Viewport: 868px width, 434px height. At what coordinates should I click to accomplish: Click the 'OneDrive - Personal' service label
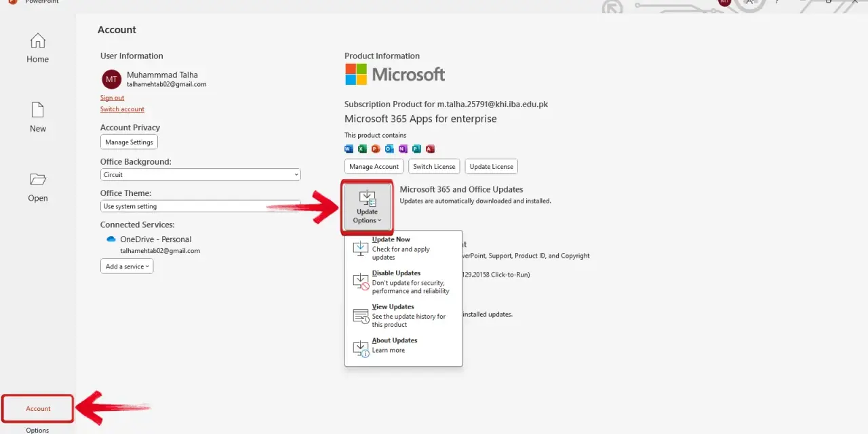click(x=155, y=239)
